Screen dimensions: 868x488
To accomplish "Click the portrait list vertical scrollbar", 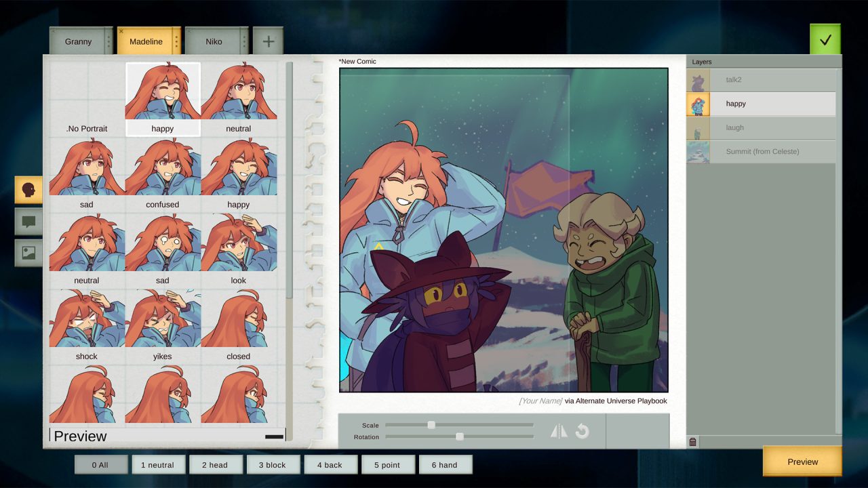I will coord(290,180).
